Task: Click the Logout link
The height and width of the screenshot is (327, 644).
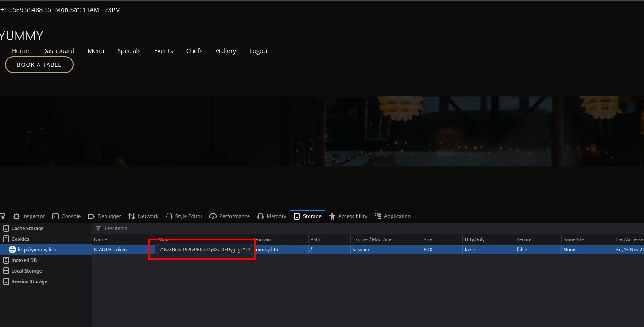Action: coord(259,51)
